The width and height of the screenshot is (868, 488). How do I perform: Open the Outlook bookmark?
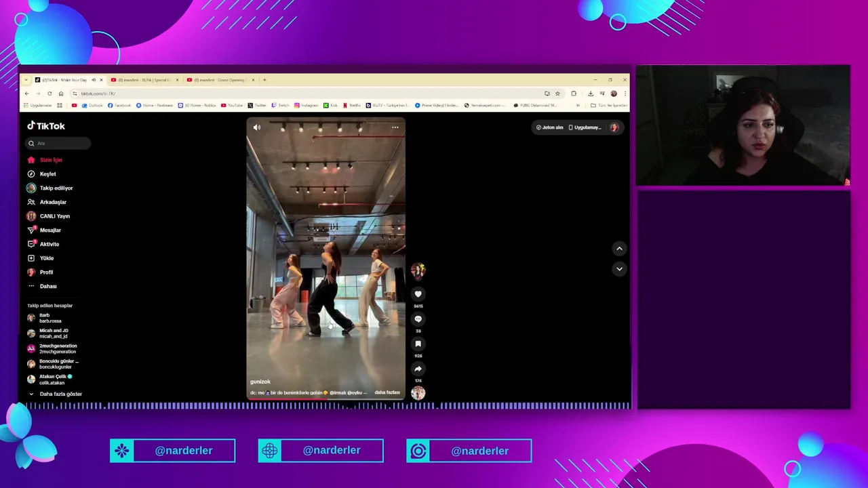click(x=92, y=105)
